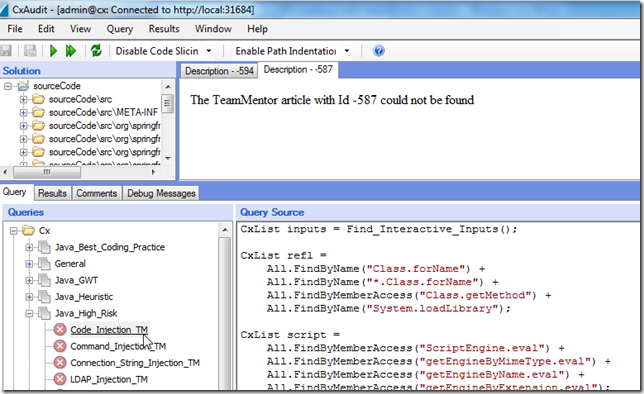Screen dimensions: 644x394
Task: Click the double green arrow run-all icon
Action: (x=71, y=51)
